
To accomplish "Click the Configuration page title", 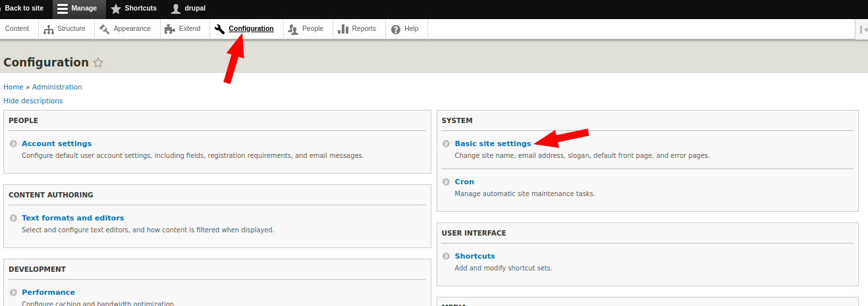I will pos(46,63).
